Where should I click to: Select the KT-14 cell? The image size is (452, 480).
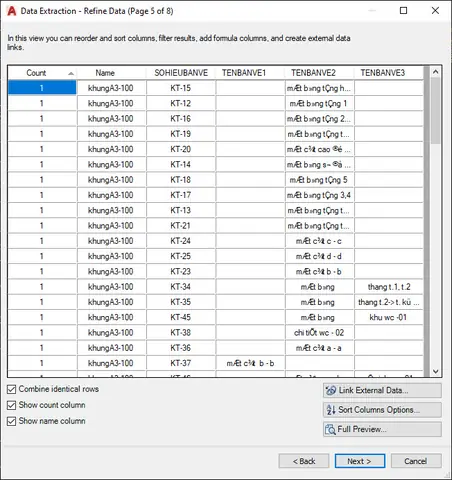point(181,164)
